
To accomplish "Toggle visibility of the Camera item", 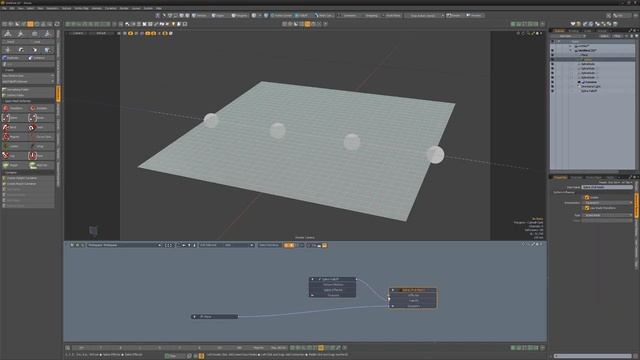I will click(553, 82).
